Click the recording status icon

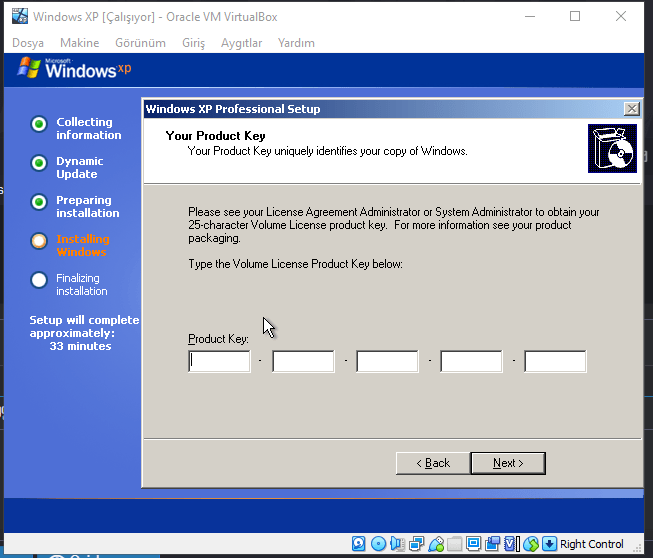point(493,544)
